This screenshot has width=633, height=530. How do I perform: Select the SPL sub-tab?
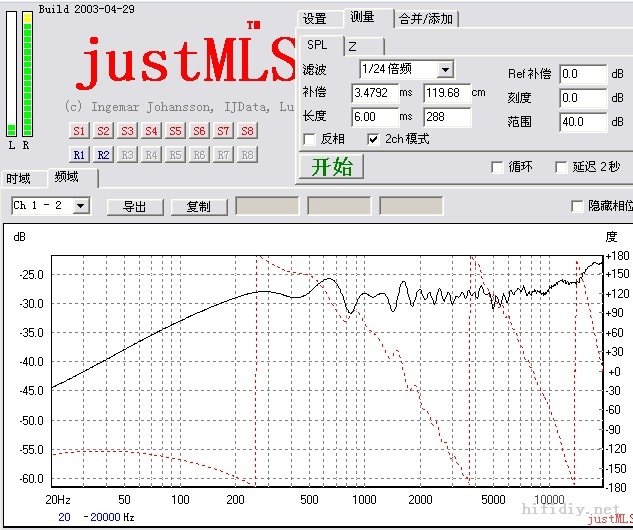pyautogui.click(x=321, y=45)
